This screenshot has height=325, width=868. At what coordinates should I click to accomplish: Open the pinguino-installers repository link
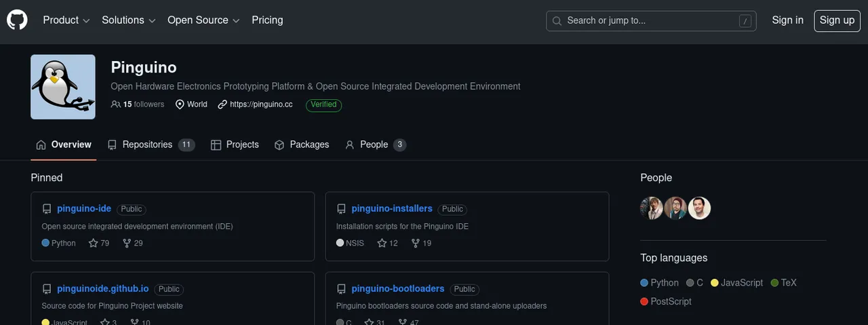click(x=392, y=208)
